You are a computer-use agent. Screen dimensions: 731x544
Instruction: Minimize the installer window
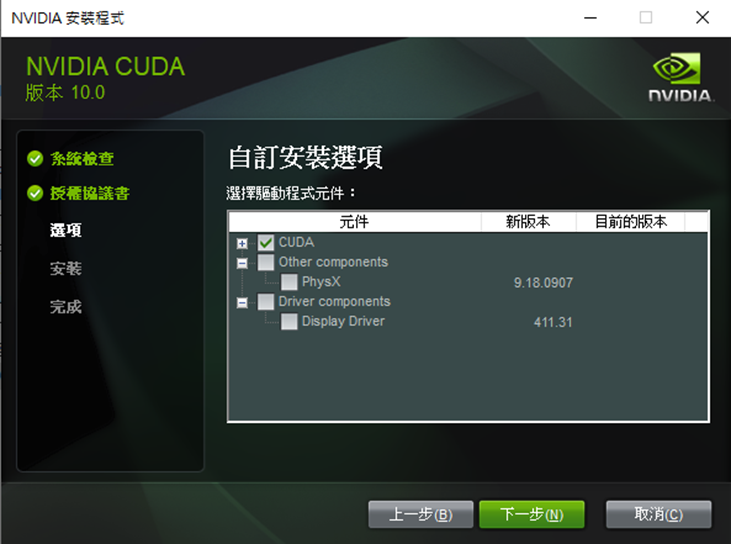click(590, 18)
